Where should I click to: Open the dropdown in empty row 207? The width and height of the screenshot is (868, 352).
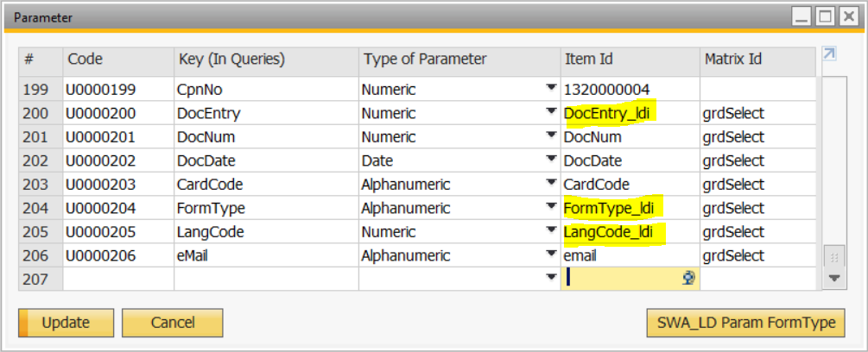tap(551, 279)
